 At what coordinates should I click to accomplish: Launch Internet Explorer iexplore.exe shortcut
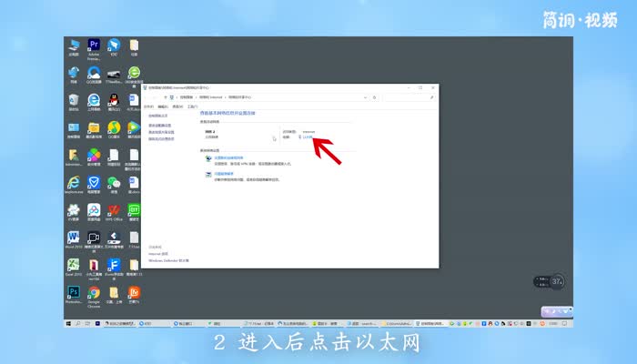tap(74, 185)
